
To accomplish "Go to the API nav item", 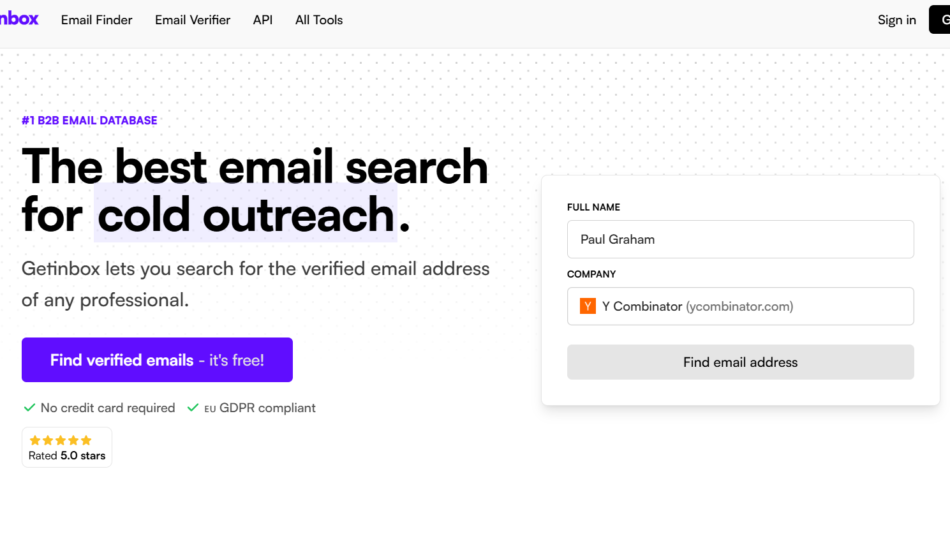I will point(263,20).
